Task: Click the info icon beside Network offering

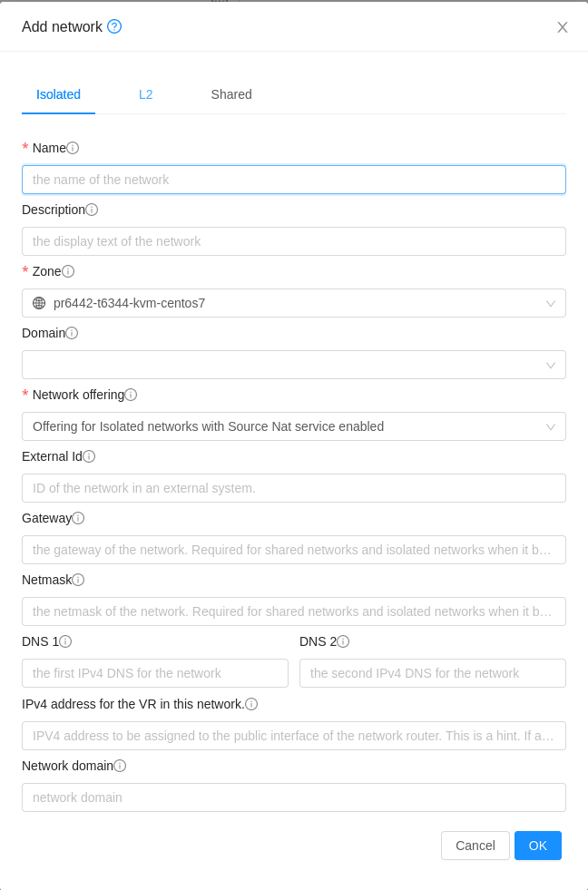Action: click(x=131, y=395)
